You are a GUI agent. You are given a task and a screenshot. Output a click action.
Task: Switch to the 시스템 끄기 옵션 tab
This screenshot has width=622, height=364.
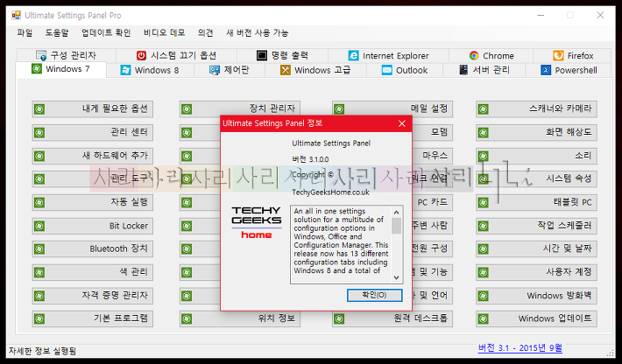point(176,55)
